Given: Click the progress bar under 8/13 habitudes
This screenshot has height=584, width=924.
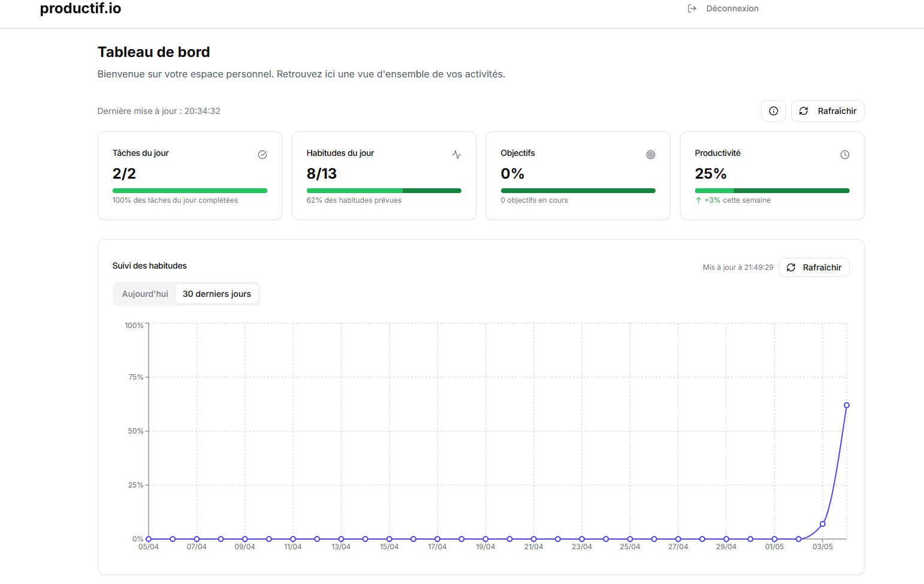Looking at the screenshot, I should (384, 190).
